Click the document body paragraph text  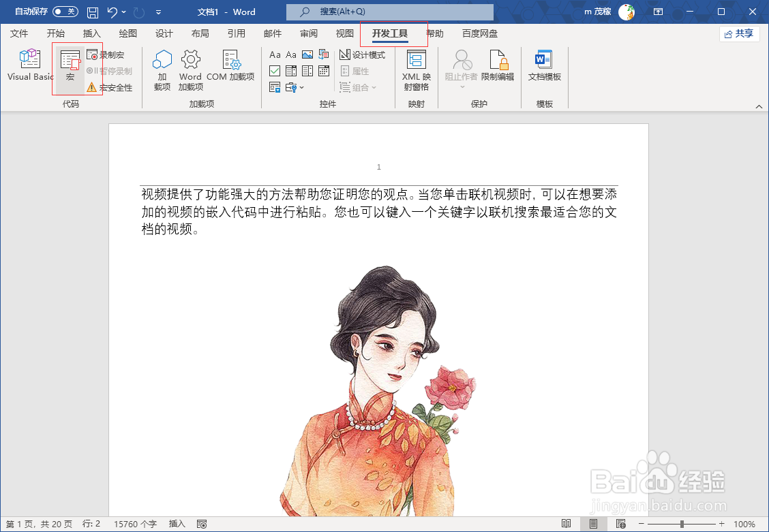[379, 212]
